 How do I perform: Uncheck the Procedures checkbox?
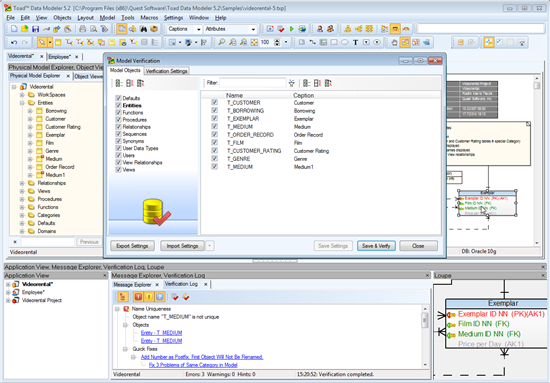(118, 120)
